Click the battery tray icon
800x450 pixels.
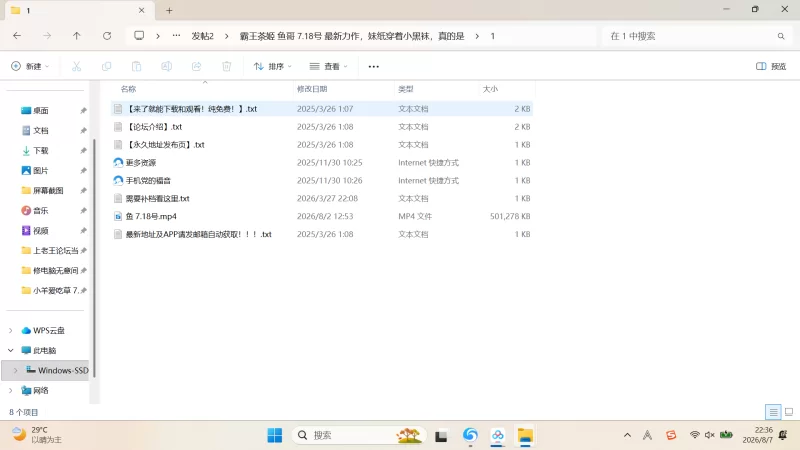[x=726, y=435]
